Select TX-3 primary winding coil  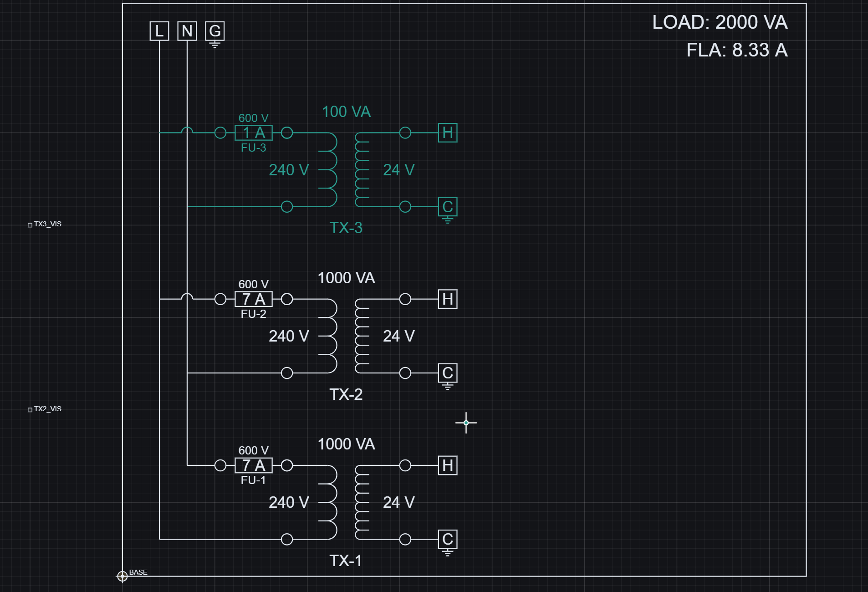coord(328,170)
